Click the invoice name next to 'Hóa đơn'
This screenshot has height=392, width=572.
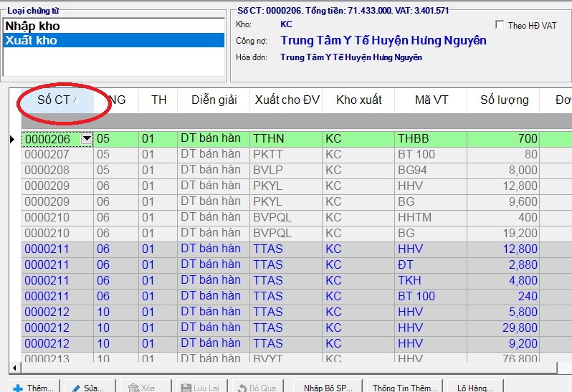tap(351, 57)
